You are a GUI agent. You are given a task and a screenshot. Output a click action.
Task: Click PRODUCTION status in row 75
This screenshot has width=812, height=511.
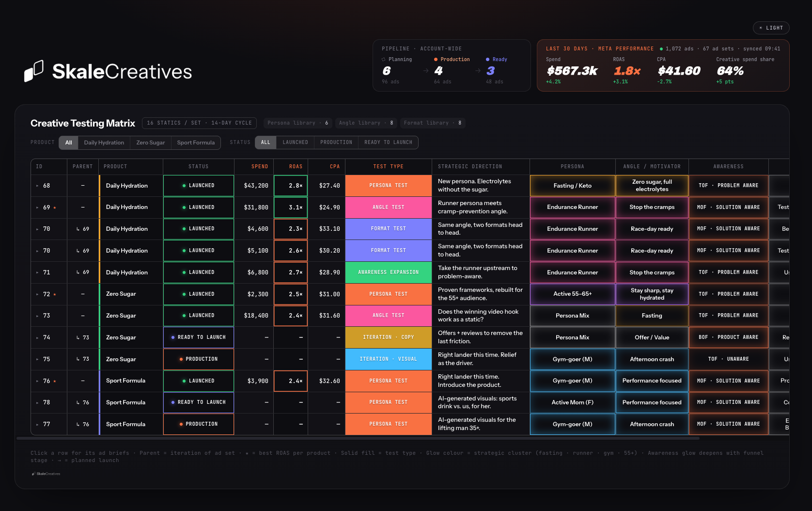coord(199,359)
